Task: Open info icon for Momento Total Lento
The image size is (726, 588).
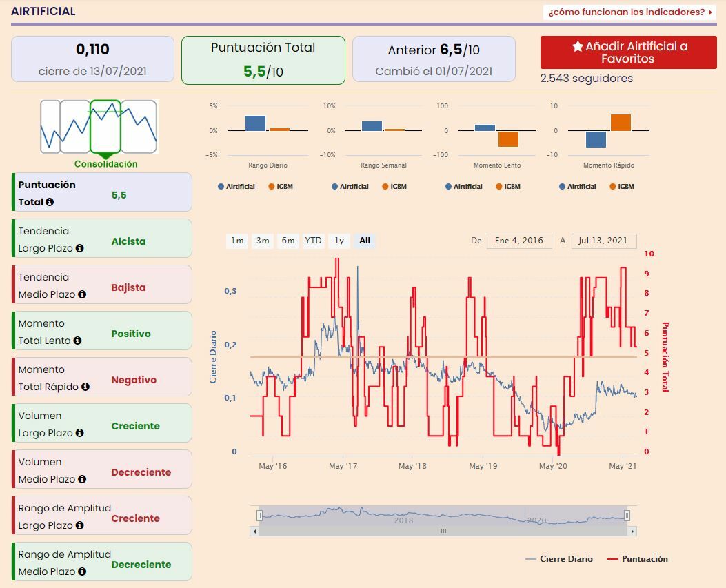Action: coord(77,341)
